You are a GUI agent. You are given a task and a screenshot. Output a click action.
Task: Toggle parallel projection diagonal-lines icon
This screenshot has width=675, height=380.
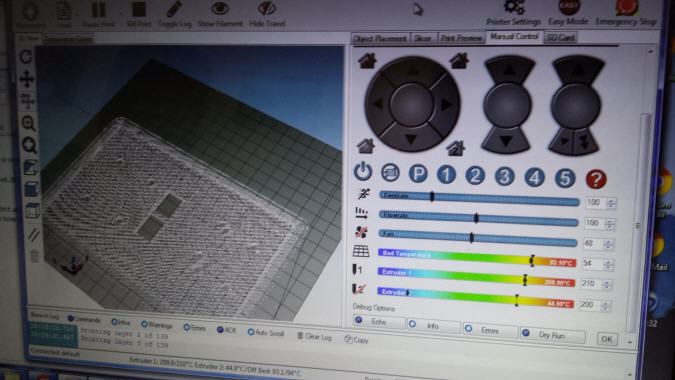point(34,235)
